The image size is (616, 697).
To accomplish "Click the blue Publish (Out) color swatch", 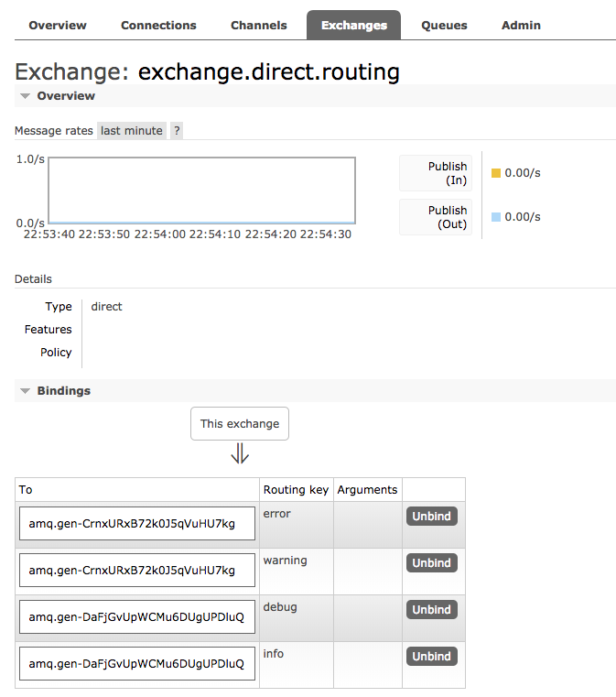I will click(496, 217).
